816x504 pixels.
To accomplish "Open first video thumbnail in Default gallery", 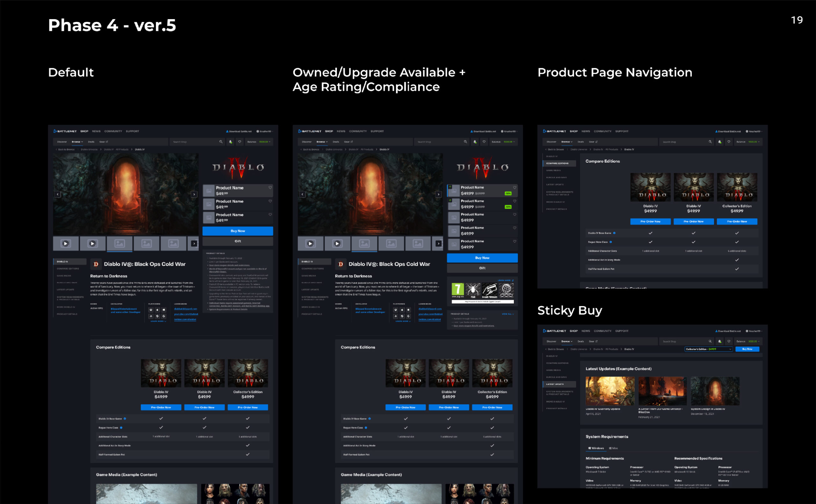I will [x=66, y=244].
